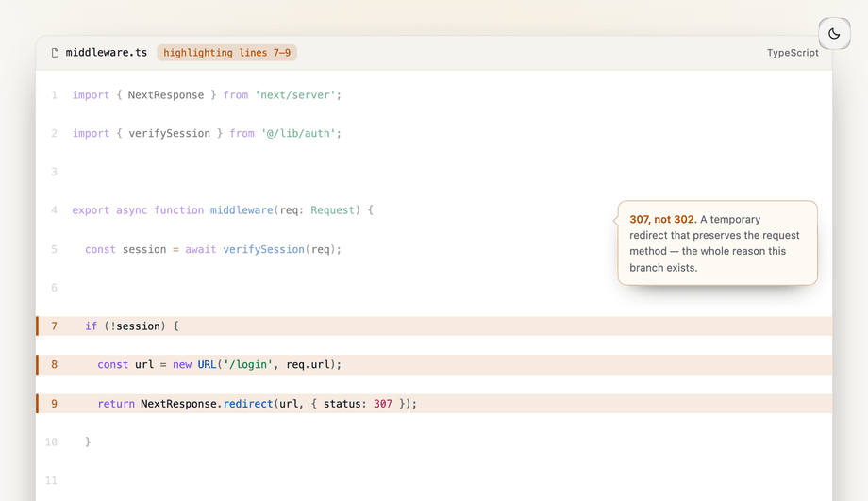This screenshot has width=868, height=501.
Task: Click const session declaration on line 5
Action: click(x=125, y=249)
